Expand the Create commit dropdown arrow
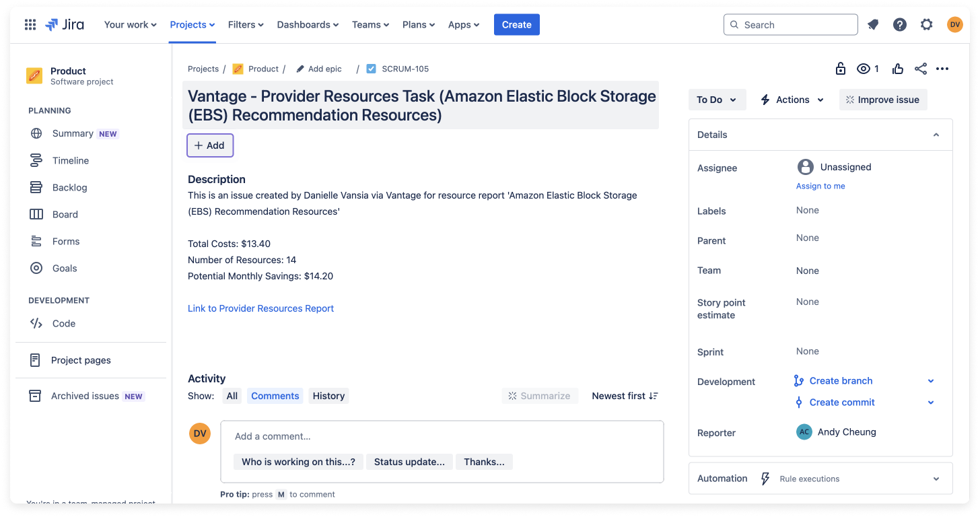980x517 pixels. [x=931, y=403]
